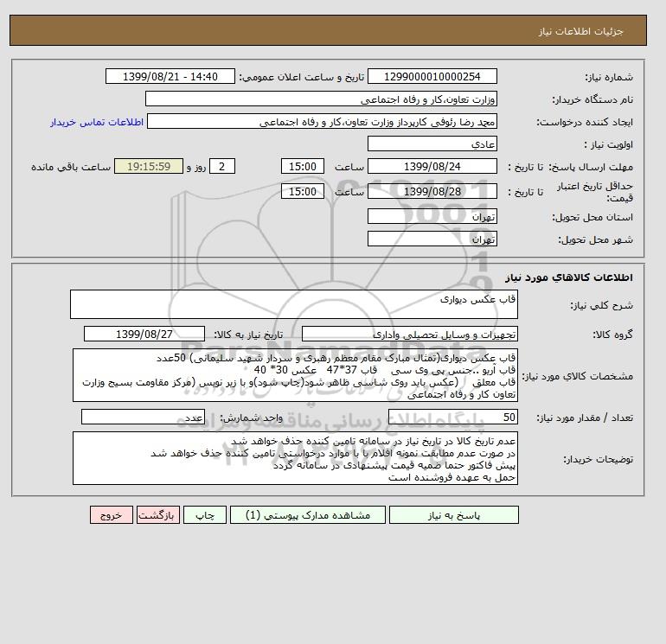Click the پاسخ به نیاز button
The image size is (666, 644).
453,515
